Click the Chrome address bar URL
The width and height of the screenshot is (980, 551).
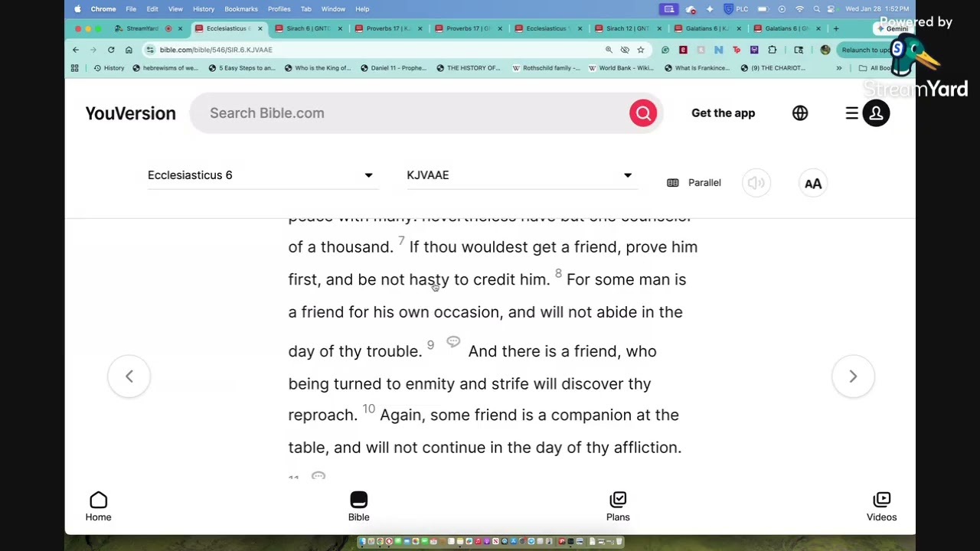216,50
